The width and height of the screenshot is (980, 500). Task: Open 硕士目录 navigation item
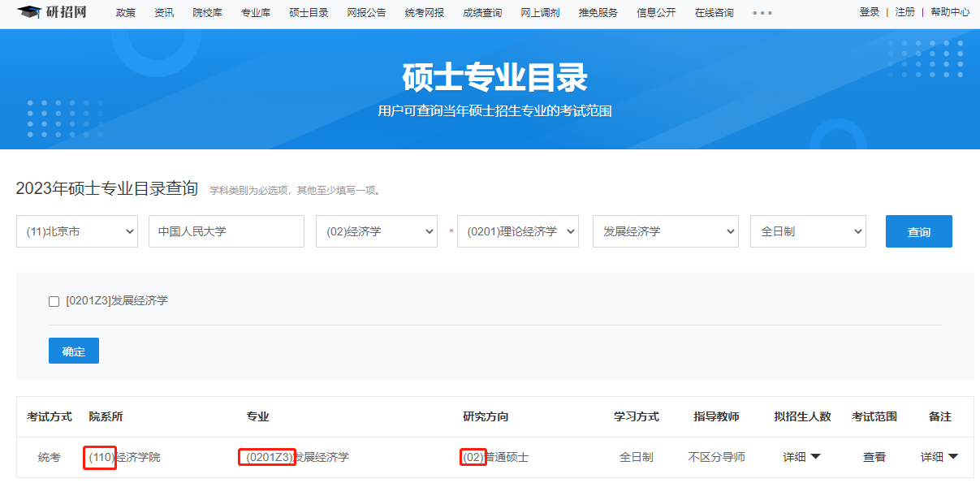(309, 13)
